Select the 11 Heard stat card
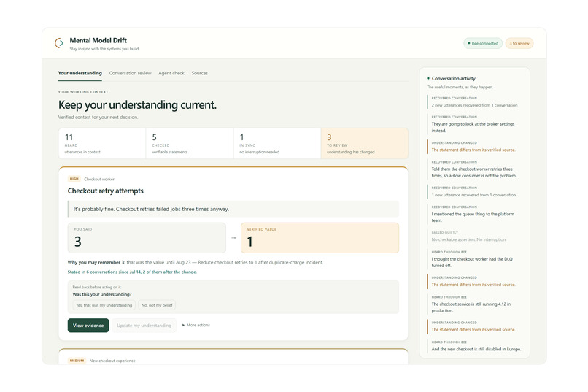Viewport: 588px width, 392px height. [102, 144]
